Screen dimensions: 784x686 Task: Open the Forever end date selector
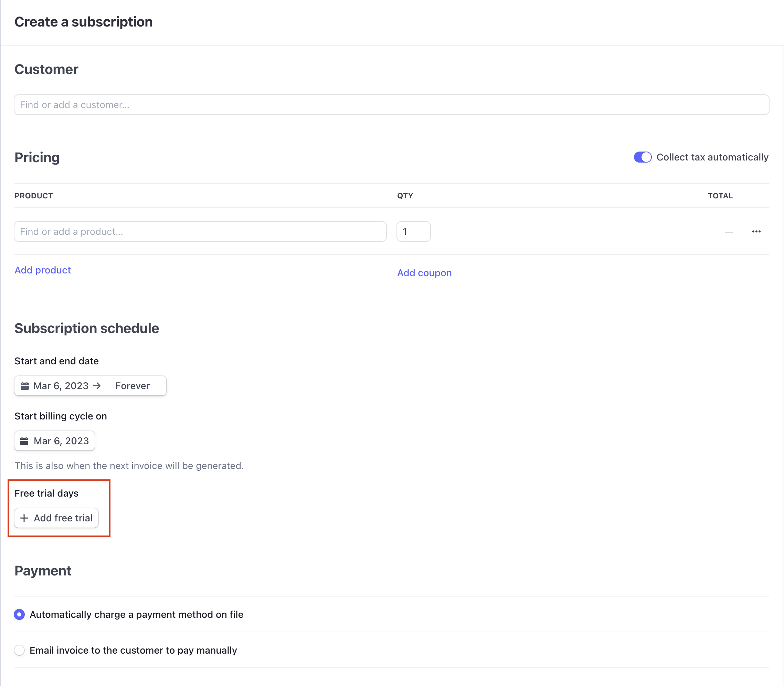133,386
